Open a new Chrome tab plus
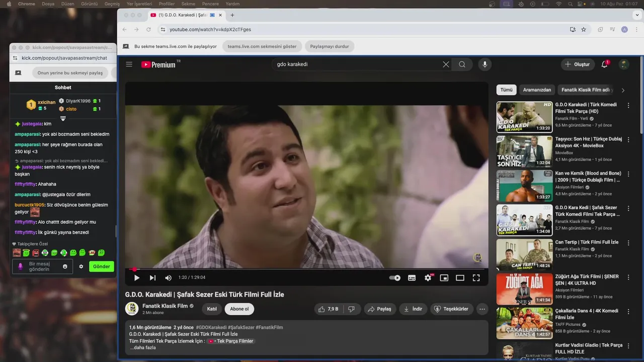The image size is (644, 362). tap(232, 15)
